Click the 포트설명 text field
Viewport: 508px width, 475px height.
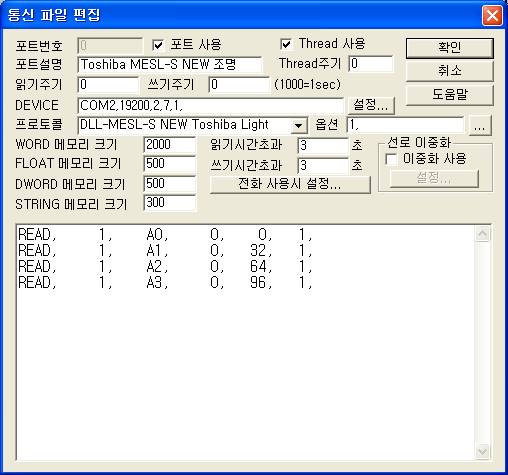170,65
